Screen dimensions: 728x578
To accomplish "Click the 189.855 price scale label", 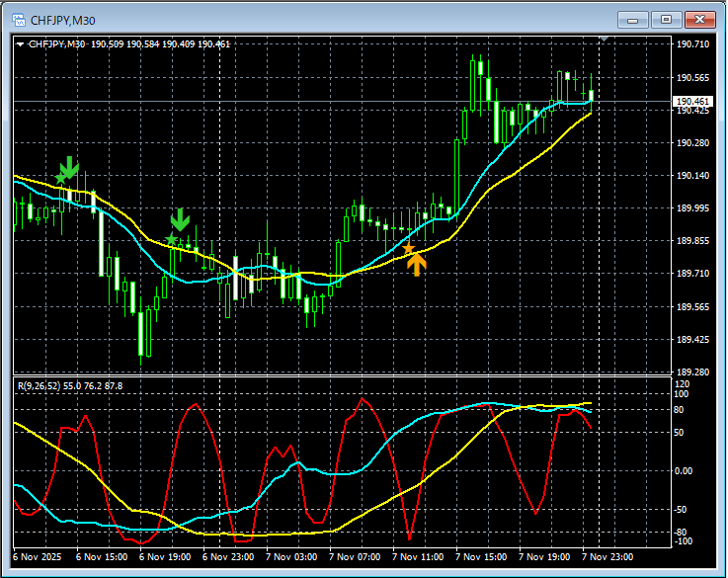I will tap(692, 241).
